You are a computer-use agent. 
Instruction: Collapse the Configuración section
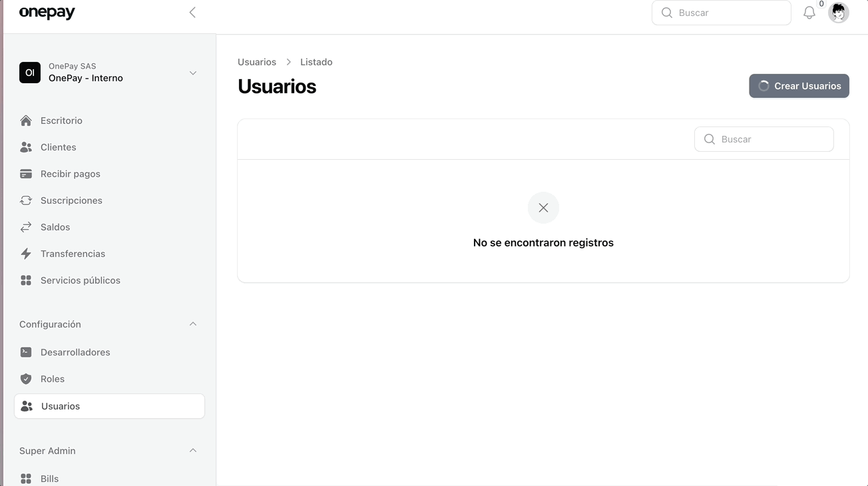pos(192,324)
